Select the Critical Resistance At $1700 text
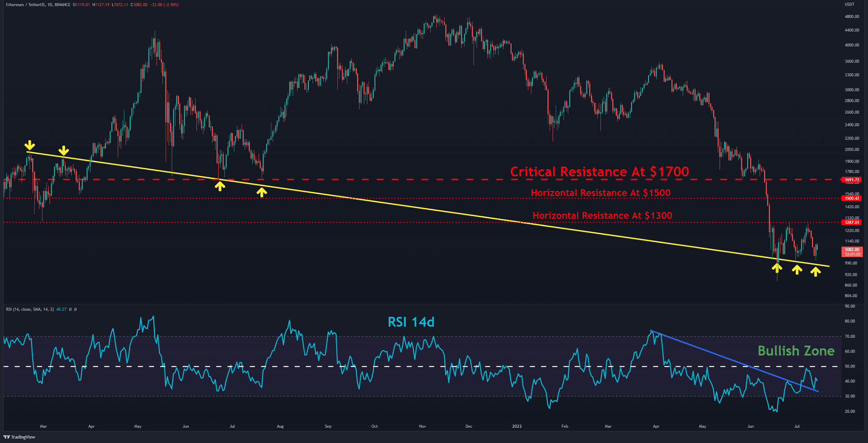The height and width of the screenshot is (443, 868). click(599, 172)
